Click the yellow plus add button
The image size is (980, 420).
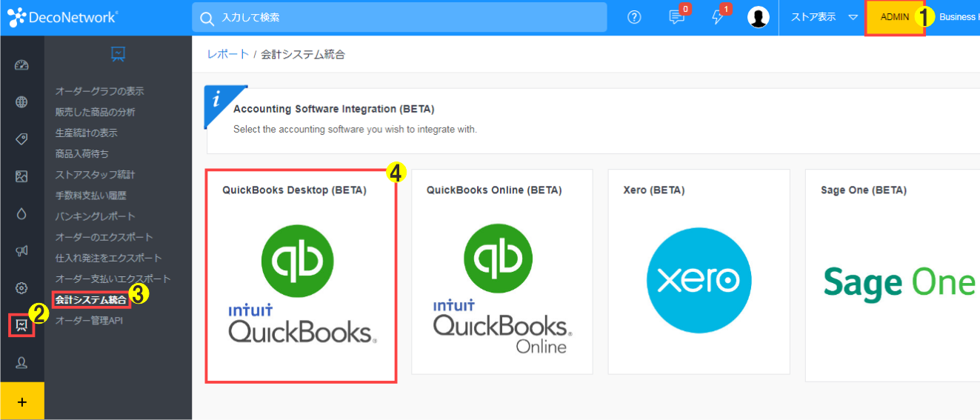click(21, 401)
